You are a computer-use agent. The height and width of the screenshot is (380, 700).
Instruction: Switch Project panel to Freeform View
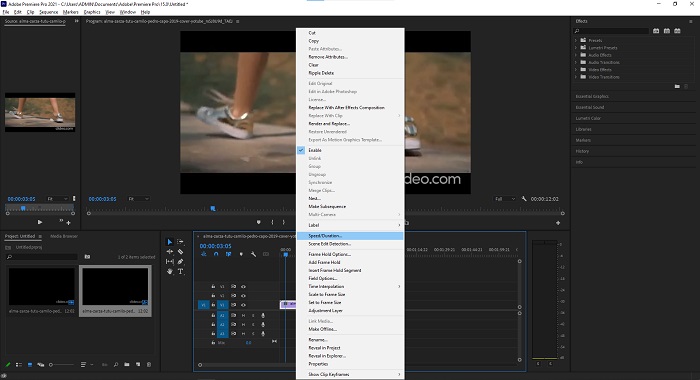tap(41, 365)
